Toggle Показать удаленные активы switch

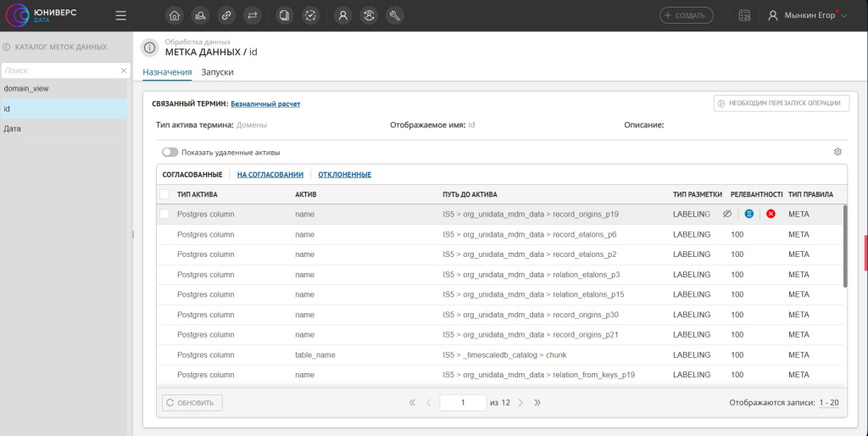click(170, 153)
